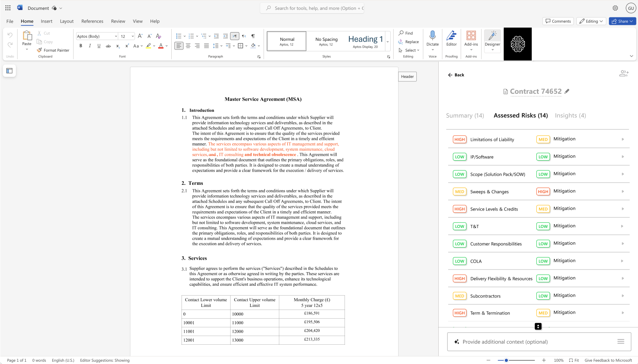Toggle align right

pyautogui.click(x=197, y=46)
